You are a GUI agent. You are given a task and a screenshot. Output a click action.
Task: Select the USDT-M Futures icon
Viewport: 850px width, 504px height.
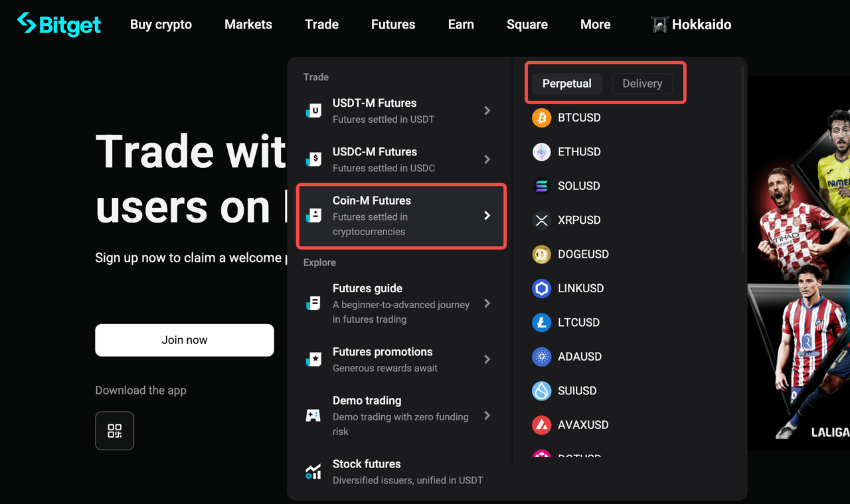pos(313,110)
